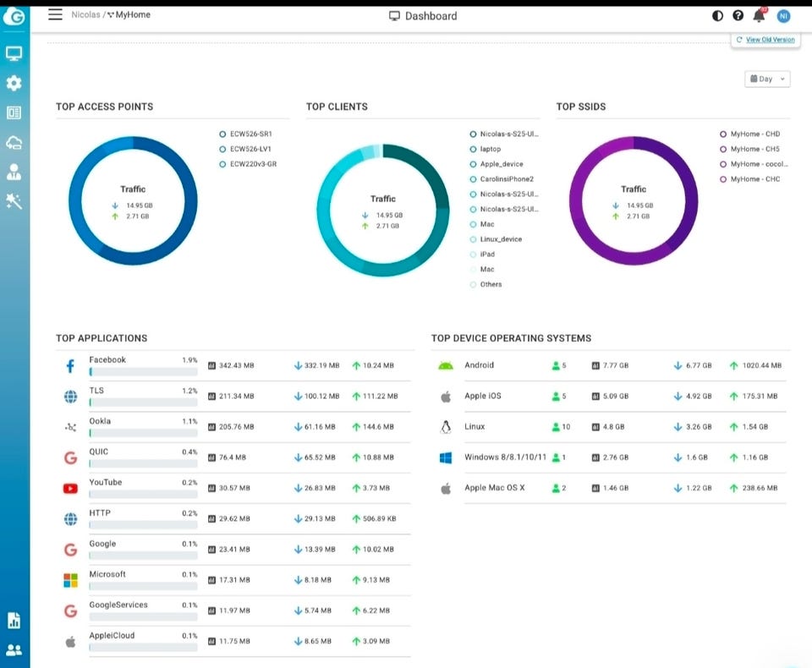Toggle CarolinsiPhone2 legend entry

click(502, 179)
